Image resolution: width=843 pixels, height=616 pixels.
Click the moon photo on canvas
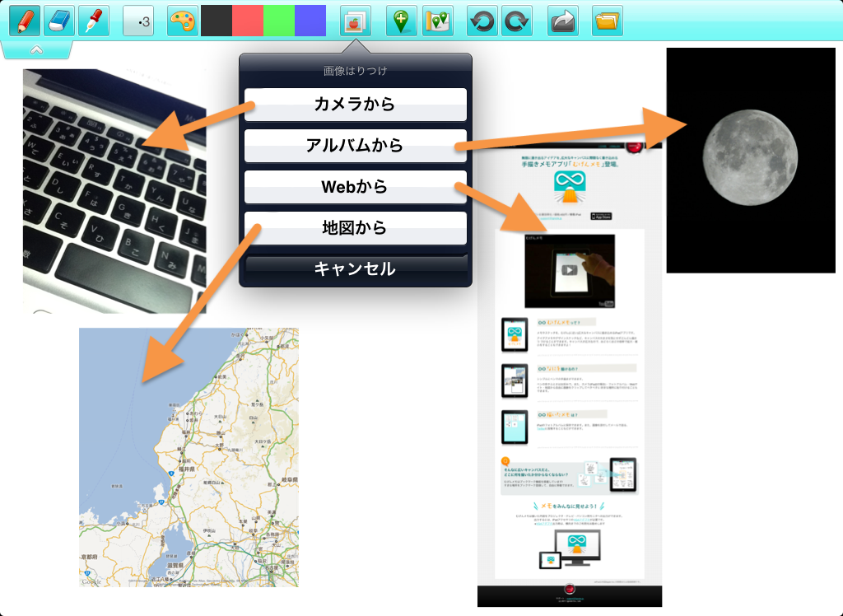(x=750, y=160)
